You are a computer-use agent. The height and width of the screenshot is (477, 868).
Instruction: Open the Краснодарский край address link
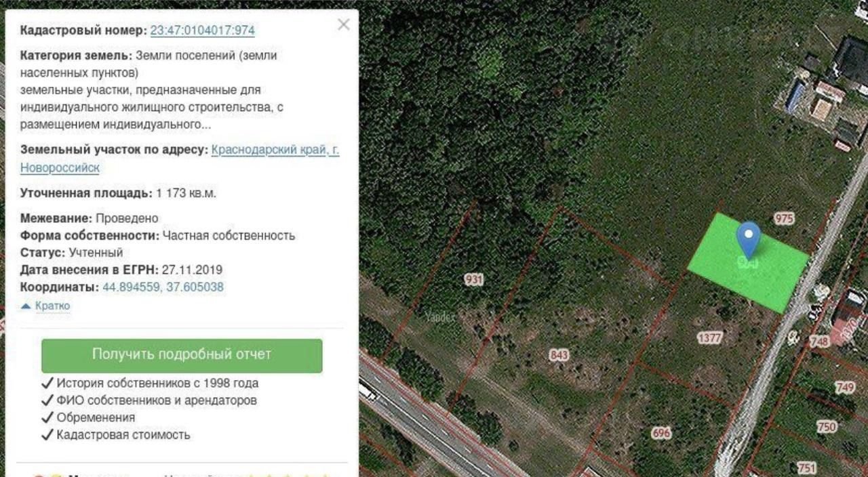(275, 150)
